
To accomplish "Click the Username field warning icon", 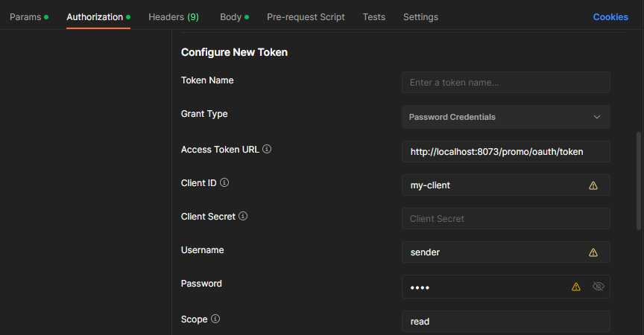I will pos(593,252).
